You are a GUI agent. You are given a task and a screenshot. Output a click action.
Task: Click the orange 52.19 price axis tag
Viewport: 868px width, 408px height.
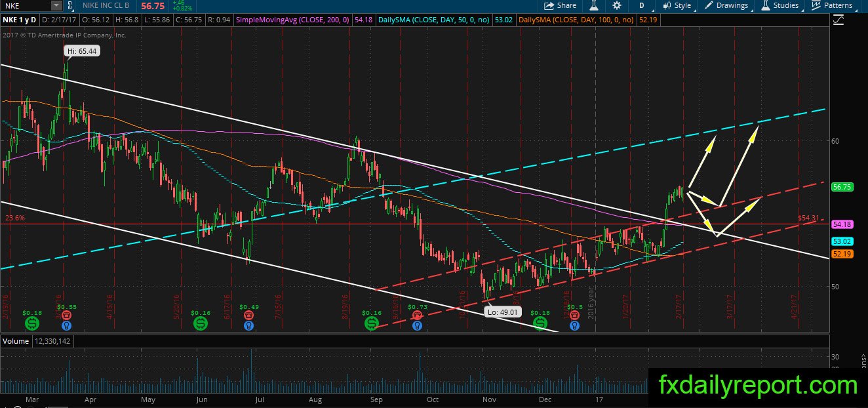click(x=842, y=253)
